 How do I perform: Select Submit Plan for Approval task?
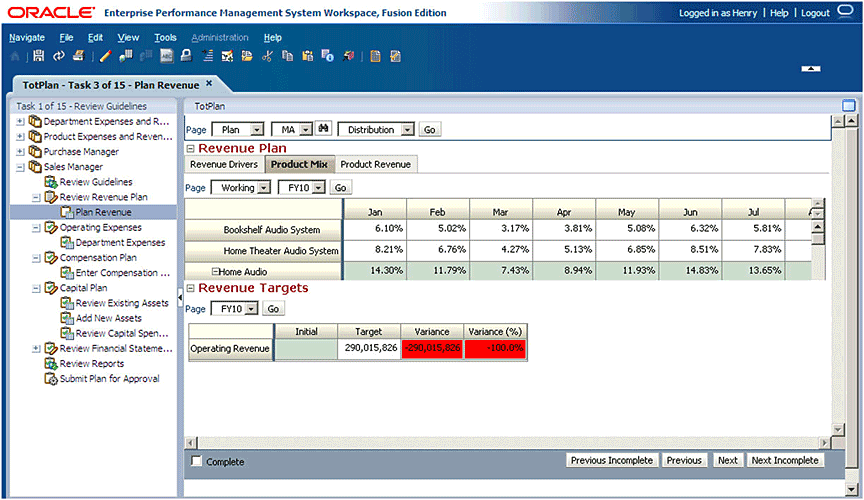click(x=109, y=378)
